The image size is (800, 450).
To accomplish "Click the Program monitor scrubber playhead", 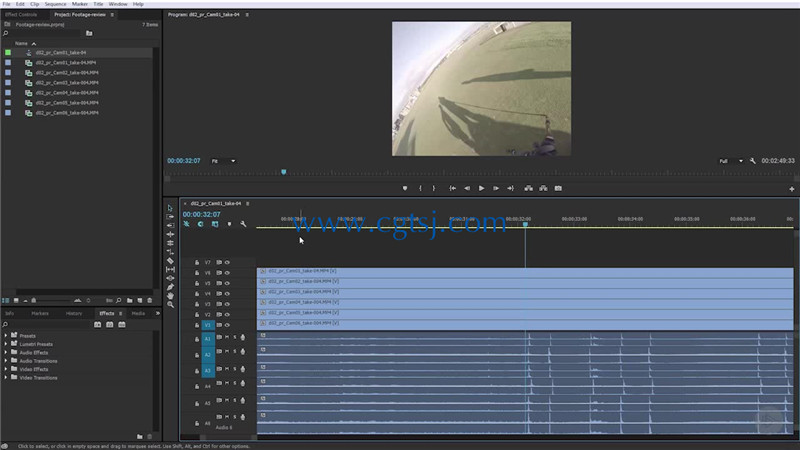I will tap(284, 172).
